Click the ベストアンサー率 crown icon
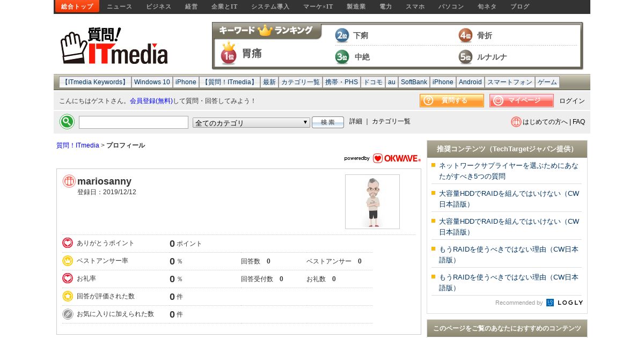The image size is (644, 338). click(68, 261)
